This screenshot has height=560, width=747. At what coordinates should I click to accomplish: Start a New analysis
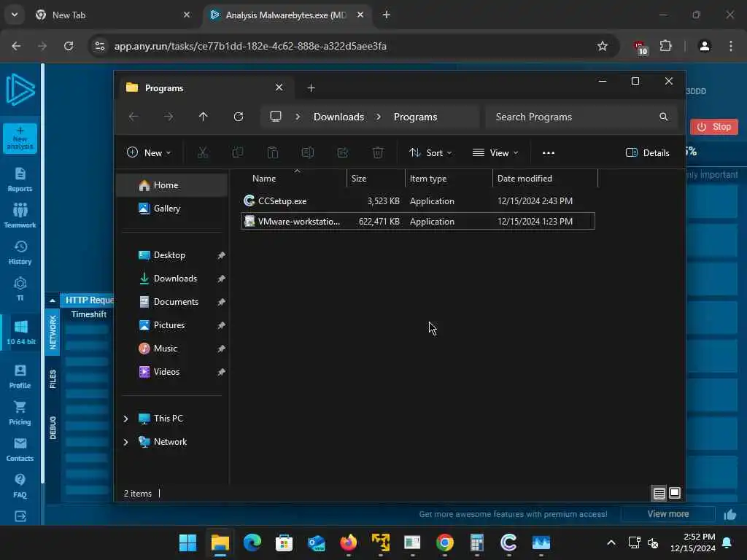pos(20,138)
